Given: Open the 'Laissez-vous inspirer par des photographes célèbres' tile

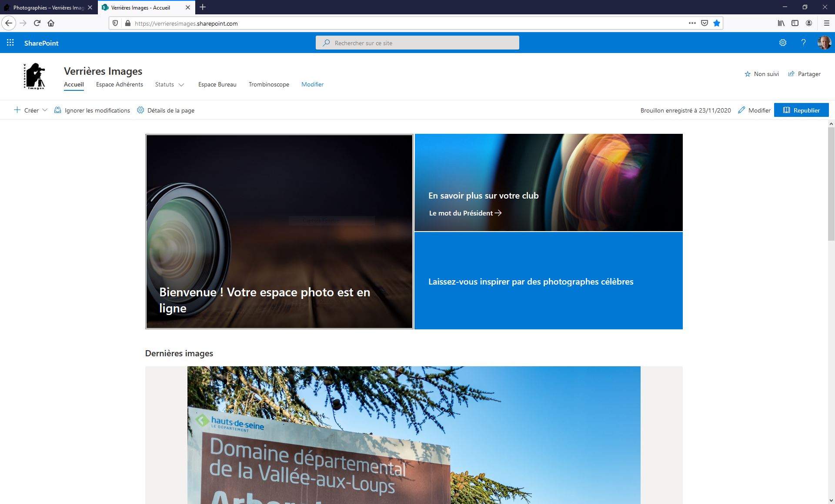Looking at the screenshot, I should [549, 281].
